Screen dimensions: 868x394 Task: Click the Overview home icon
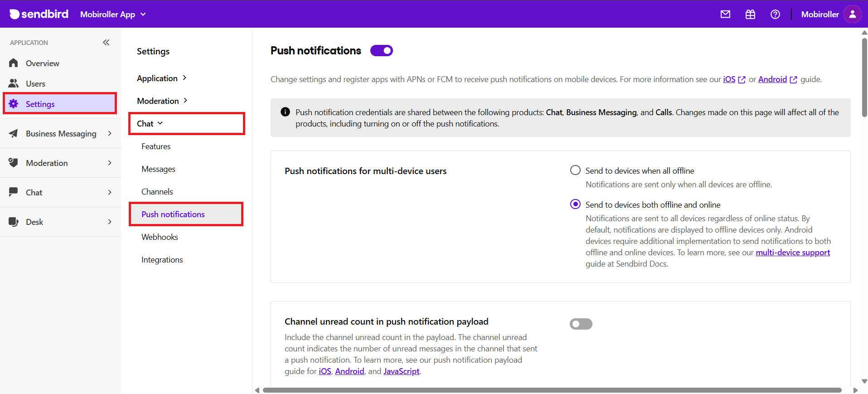point(14,63)
